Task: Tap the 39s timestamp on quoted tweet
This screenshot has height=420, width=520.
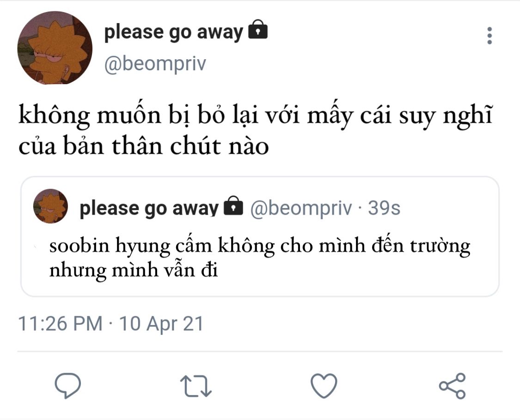Action: point(384,208)
